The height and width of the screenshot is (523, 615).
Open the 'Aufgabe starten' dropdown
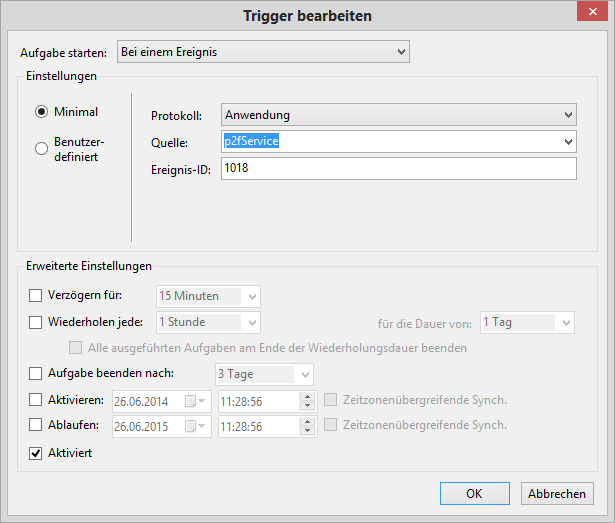[264, 51]
